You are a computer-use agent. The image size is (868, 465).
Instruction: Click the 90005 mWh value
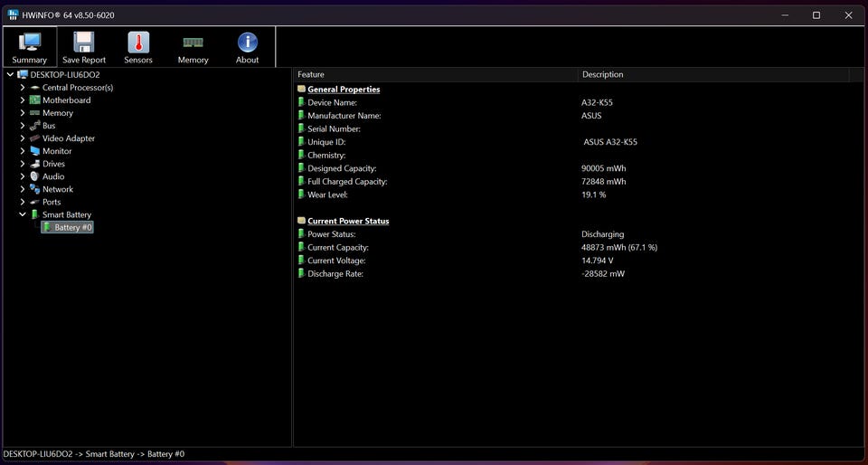click(603, 168)
